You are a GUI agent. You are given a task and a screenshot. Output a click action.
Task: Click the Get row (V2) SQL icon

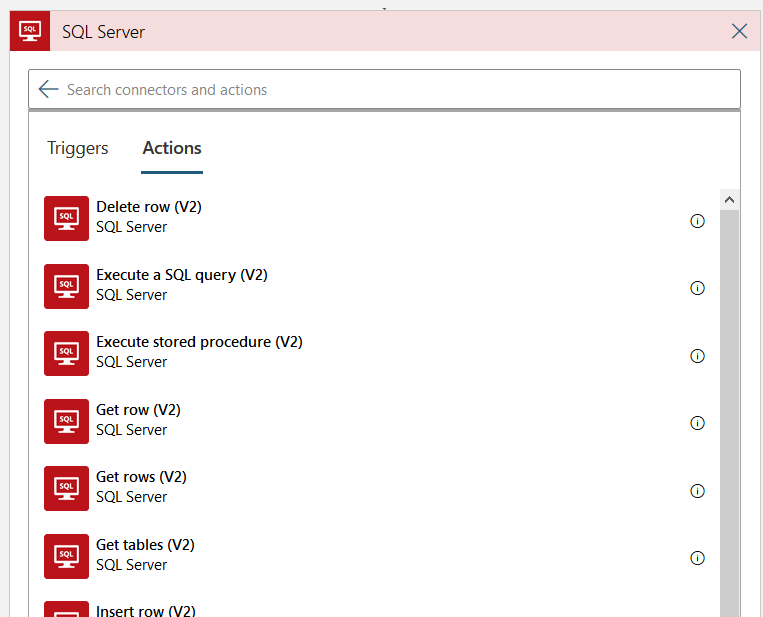67,421
